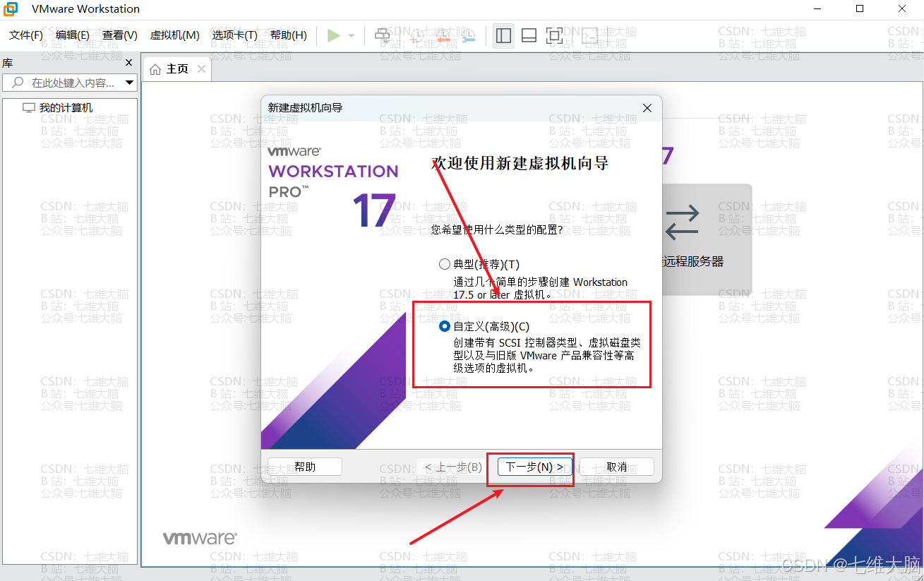Click the Unity/console view icon
924x581 pixels.
pos(589,35)
